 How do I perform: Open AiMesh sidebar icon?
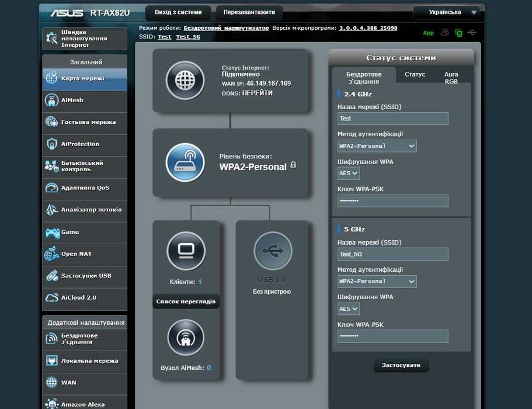click(51, 100)
